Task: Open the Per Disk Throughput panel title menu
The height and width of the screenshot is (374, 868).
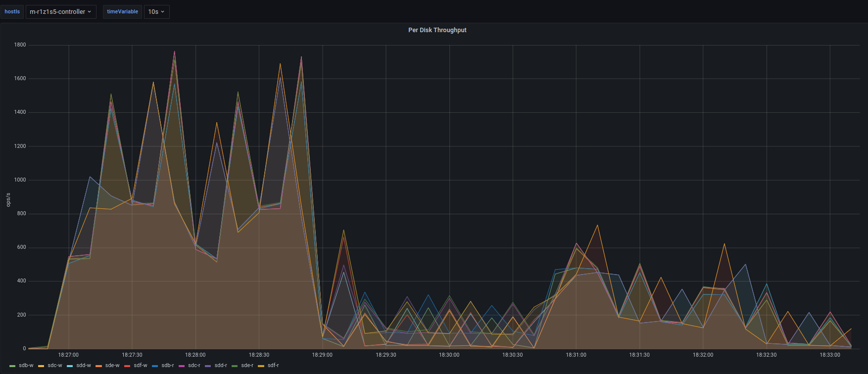Action: [x=437, y=30]
